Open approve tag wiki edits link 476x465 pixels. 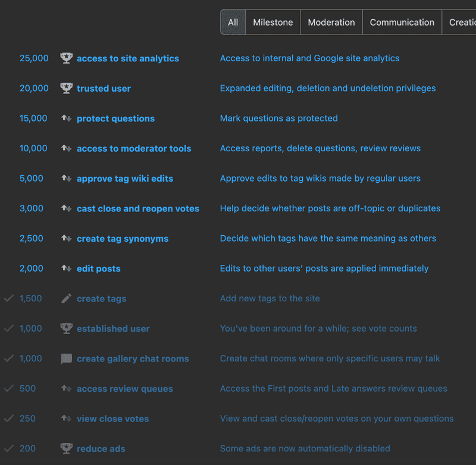pos(125,179)
